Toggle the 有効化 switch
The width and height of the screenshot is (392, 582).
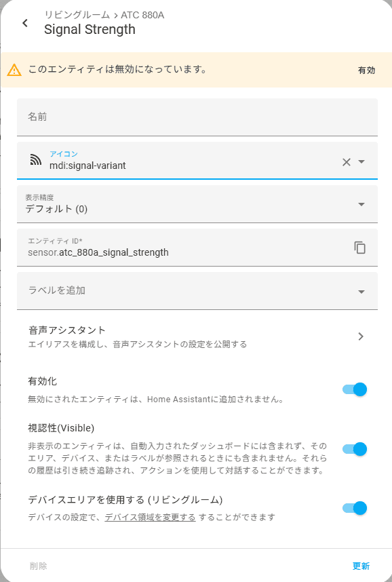pyautogui.click(x=355, y=389)
